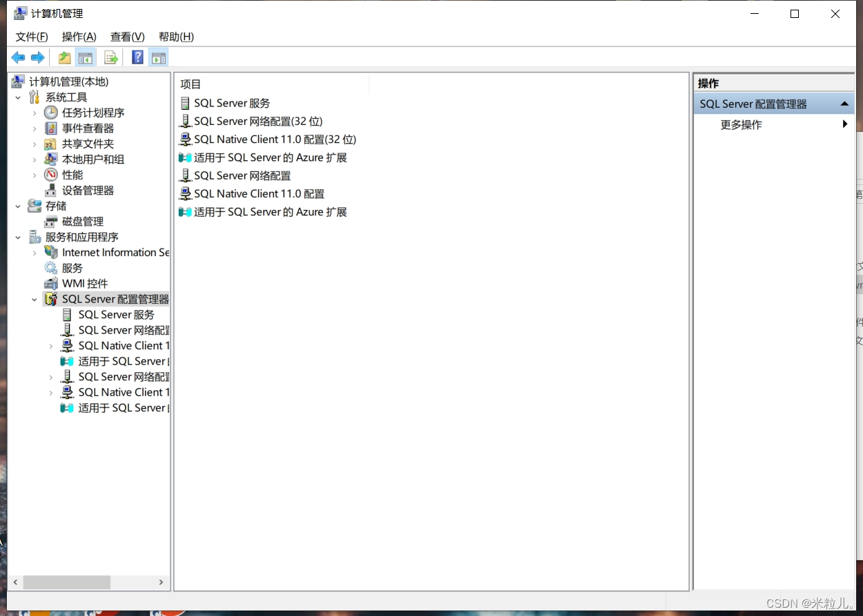Click the Internet Information Services icon in tree
The height and width of the screenshot is (616, 863).
pos(51,253)
